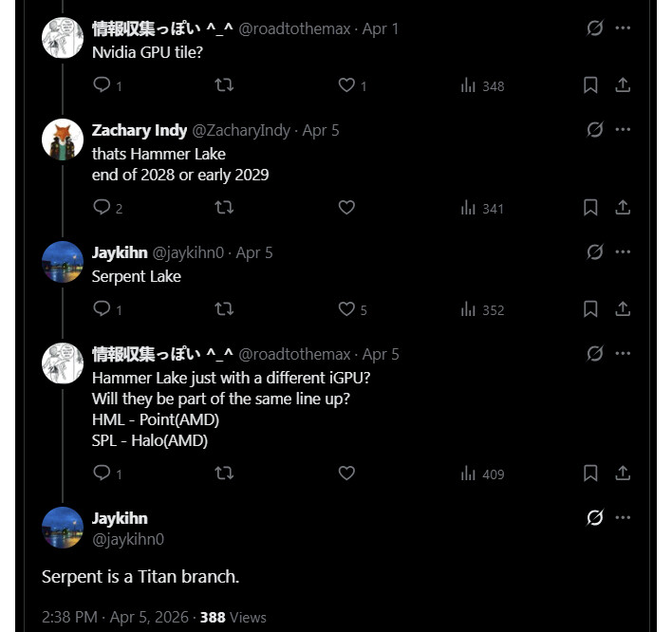This screenshot has width=672, height=632.
Task: Bookmark the HML - Point(AMD) tweet
Action: 590,473
